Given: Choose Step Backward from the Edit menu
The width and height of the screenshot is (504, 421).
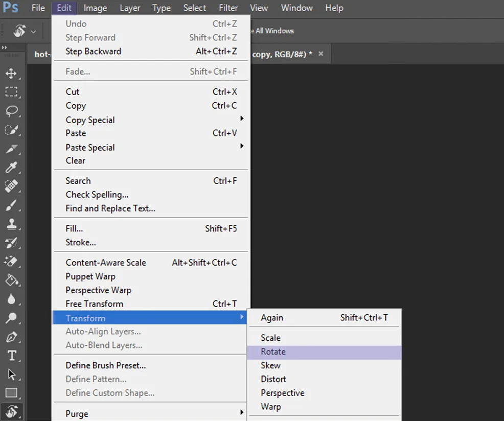Looking at the screenshot, I should 151,51.
